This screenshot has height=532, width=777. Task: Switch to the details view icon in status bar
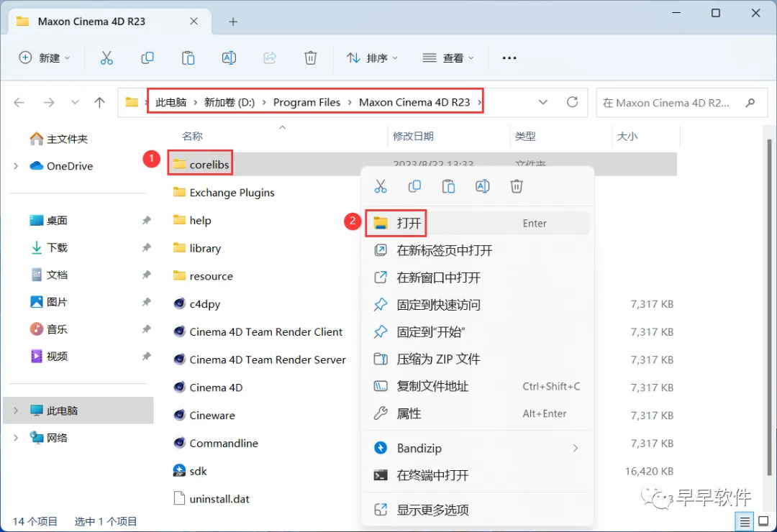point(745,521)
